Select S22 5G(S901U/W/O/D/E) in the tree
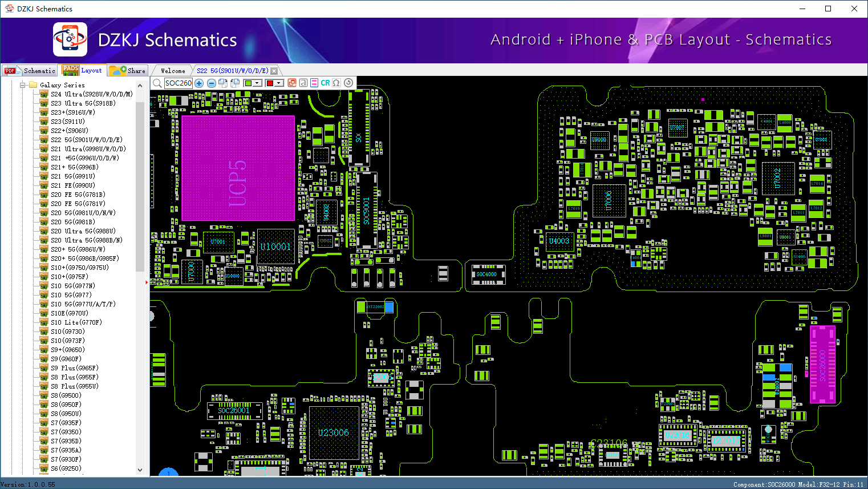Viewport: 868px width, 489px height. [x=87, y=140]
